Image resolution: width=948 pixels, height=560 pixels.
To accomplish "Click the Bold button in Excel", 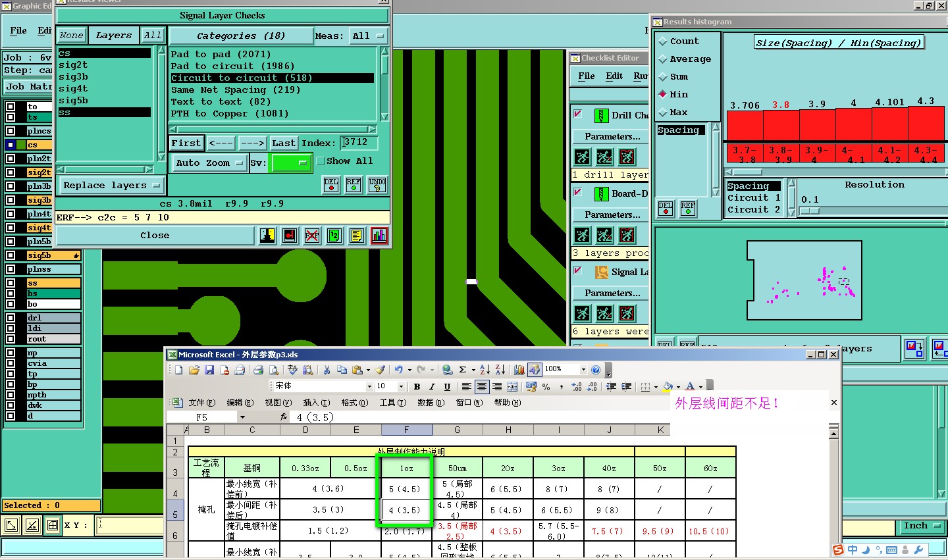I will point(417,386).
